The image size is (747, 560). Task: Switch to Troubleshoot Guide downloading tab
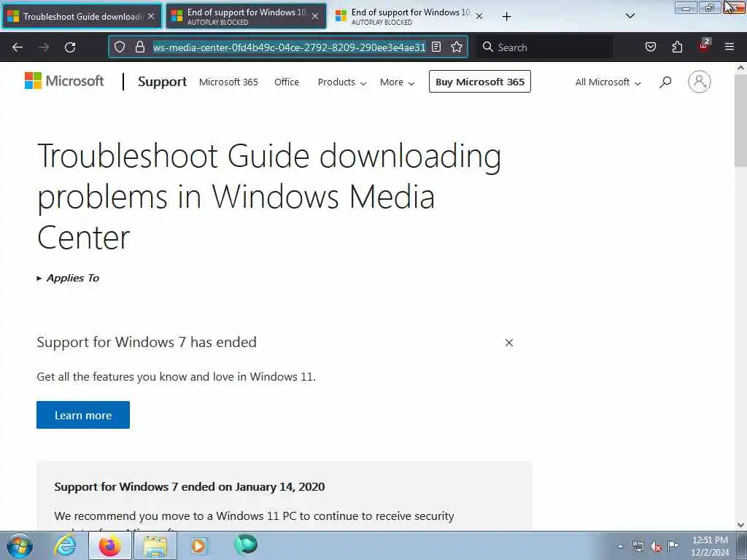pos(82,16)
